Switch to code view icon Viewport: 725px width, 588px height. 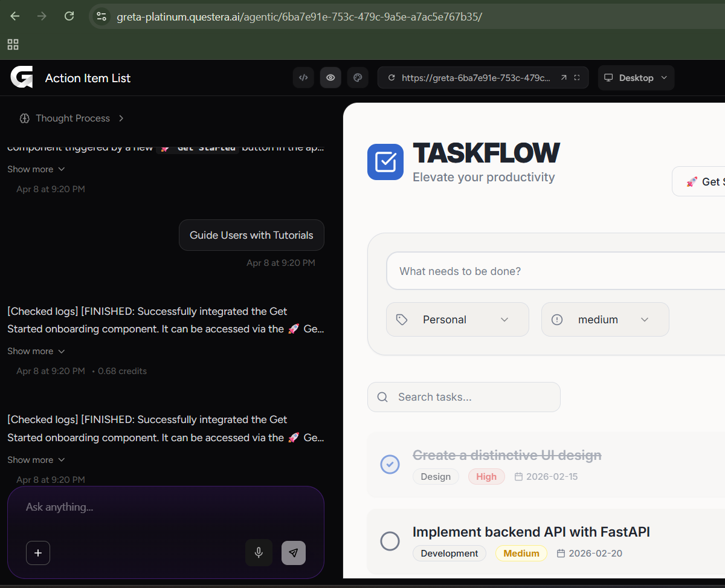(304, 77)
